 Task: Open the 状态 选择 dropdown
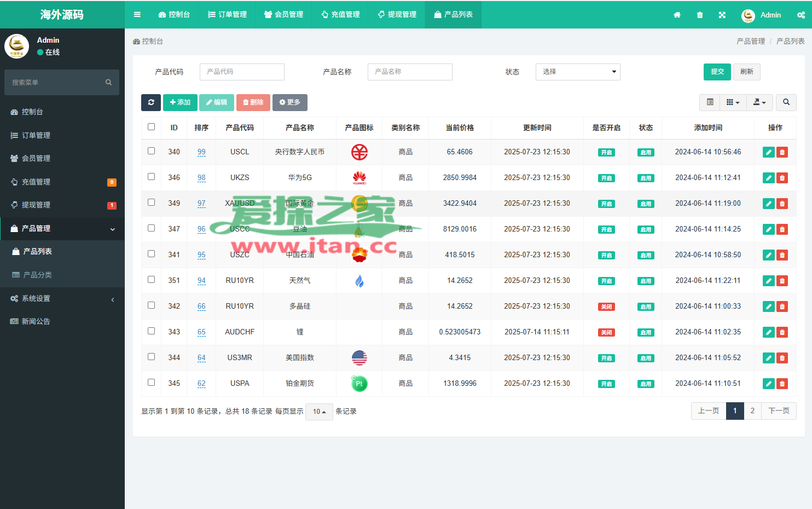pyautogui.click(x=578, y=72)
